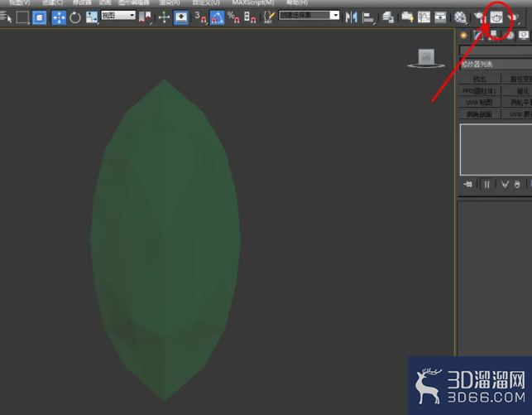Click Remove Modifier from stack icon
532x415 pixels.
517,185
